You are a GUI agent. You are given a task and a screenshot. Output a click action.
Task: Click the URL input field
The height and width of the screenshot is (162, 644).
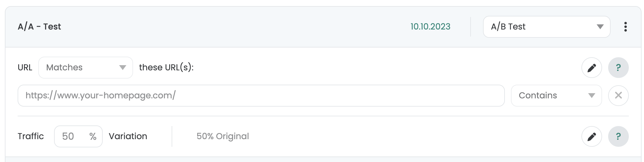tap(261, 96)
